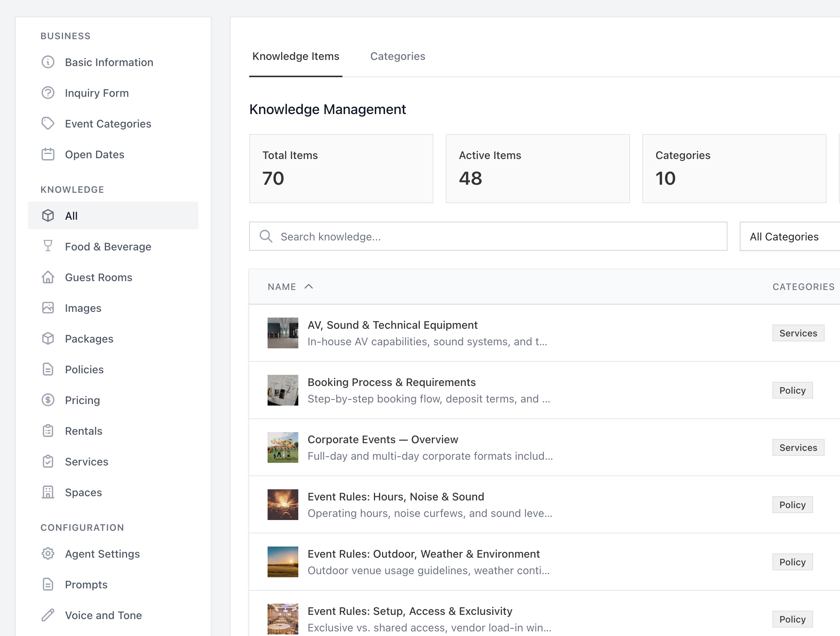Click the Basic Information info icon
Viewport: 840px width, 636px height.
[x=48, y=62]
